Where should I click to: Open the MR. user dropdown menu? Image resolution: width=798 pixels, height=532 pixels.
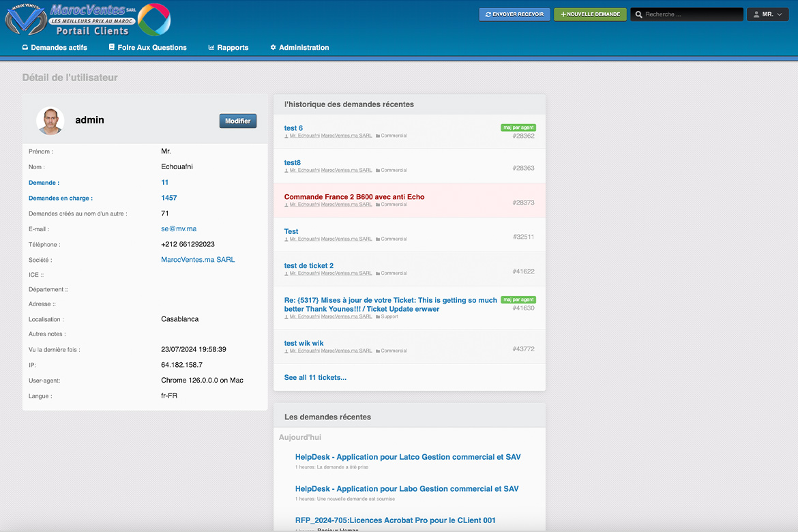click(x=767, y=14)
